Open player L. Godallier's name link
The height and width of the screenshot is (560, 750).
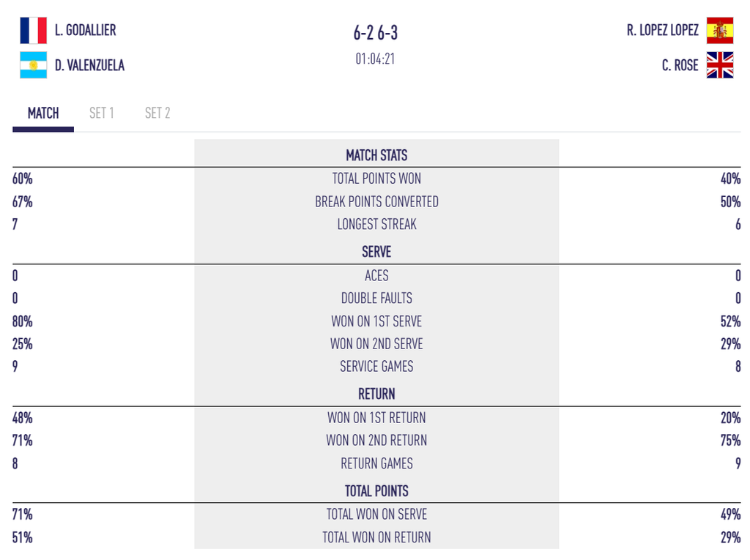point(85,30)
